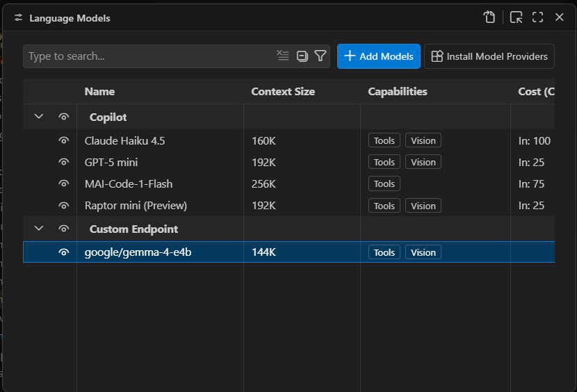
Task: Click the collapse all groups icon
Action: [302, 56]
